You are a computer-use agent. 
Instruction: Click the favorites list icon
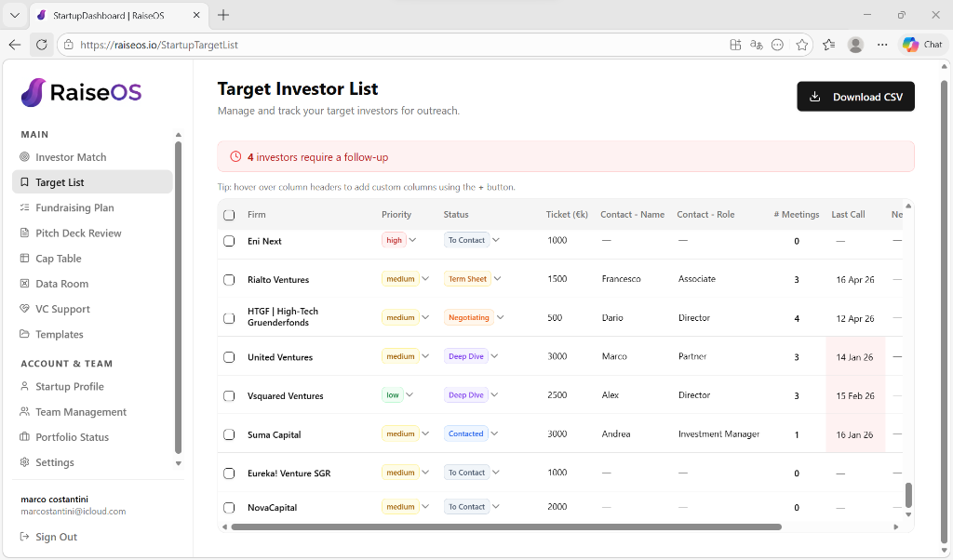tap(828, 45)
